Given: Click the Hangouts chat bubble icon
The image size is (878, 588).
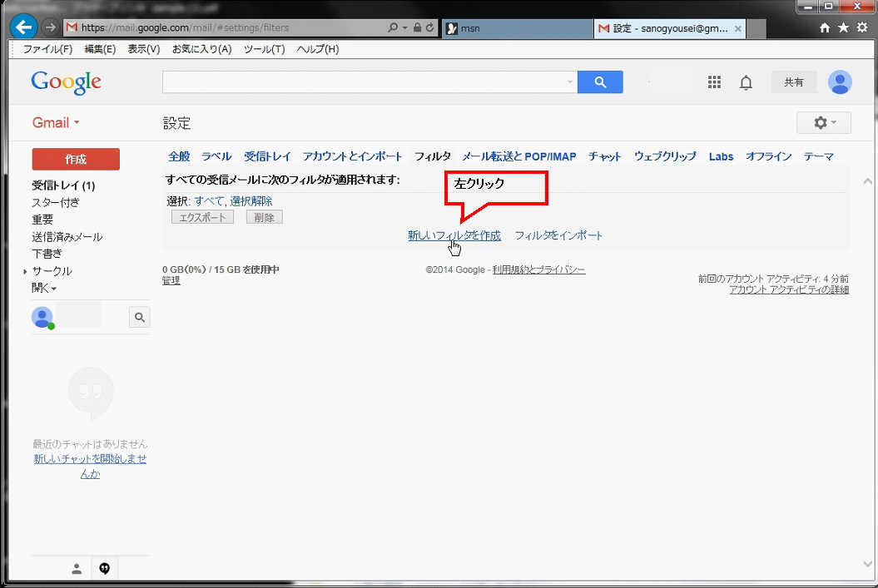Looking at the screenshot, I should pos(105,568).
